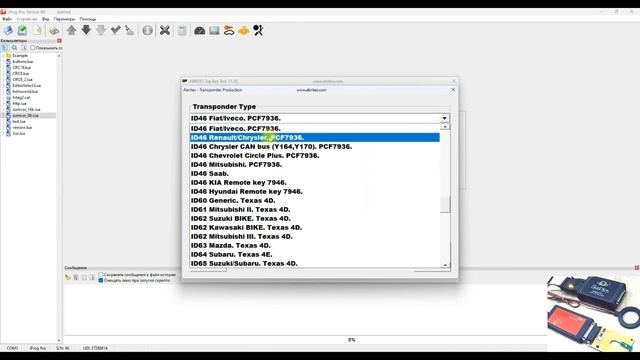Click the blue document toolbar icon
This screenshot has height=360, width=640.
[8, 30]
